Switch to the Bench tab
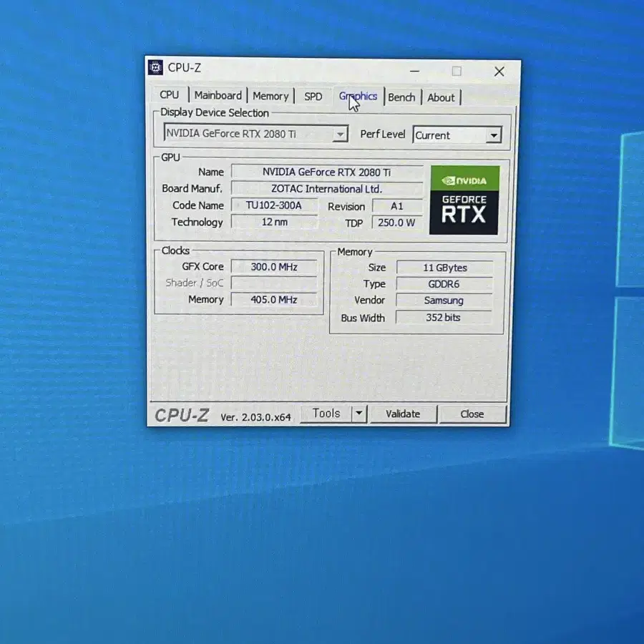Screen dimensions: 644x644 [x=401, y=97]
